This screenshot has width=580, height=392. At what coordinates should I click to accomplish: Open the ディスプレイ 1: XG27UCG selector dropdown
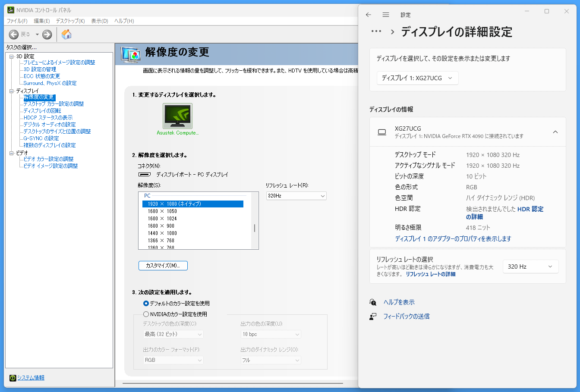pyautogui.click(x=418, y=78)
